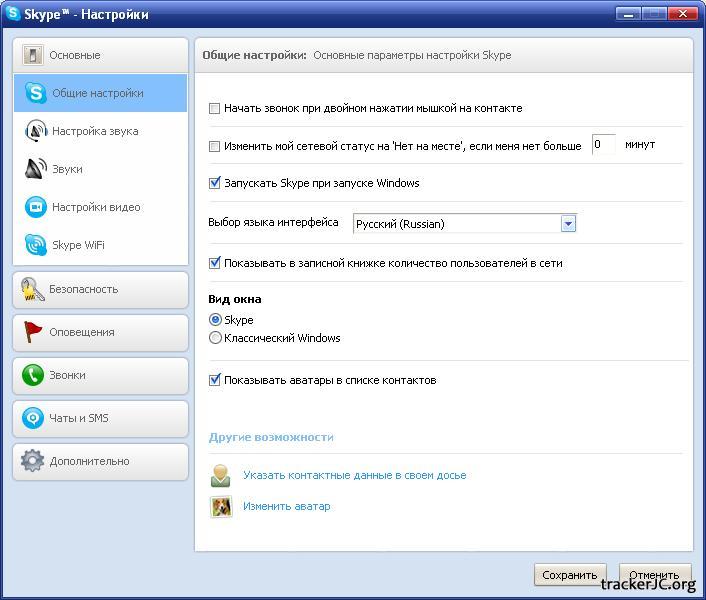Click the gear icon for Дополнительно
Image resolution: width=706 pixels, height=600 pixels.
pyautogui.click(x=33, y=461)
